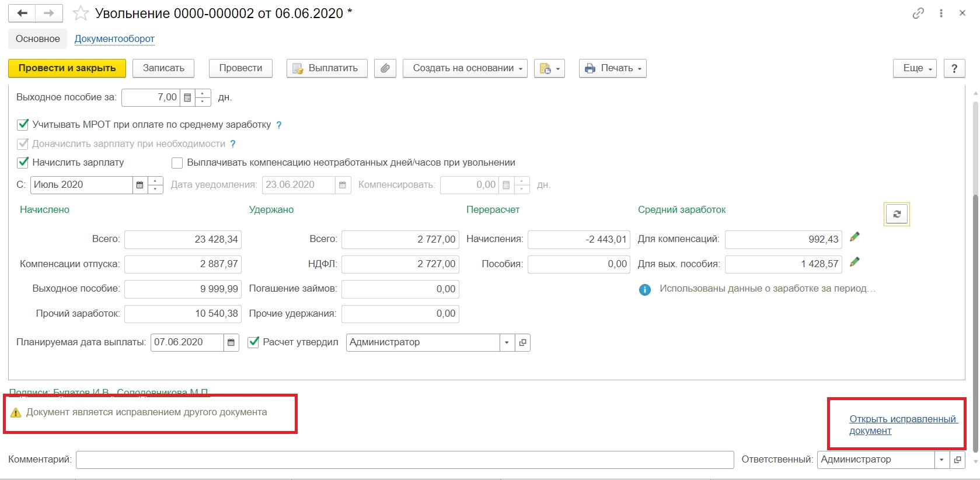Viewport: 980px width, 480px height.
Task: Click the 'Выплатить' button
Action: click(x=327, y=68)
